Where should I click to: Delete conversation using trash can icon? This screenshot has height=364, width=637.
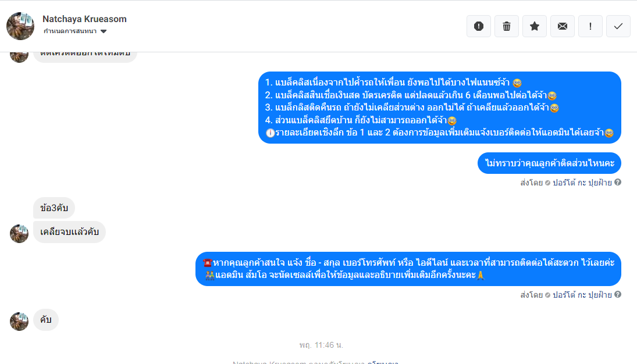pos(507,26)
